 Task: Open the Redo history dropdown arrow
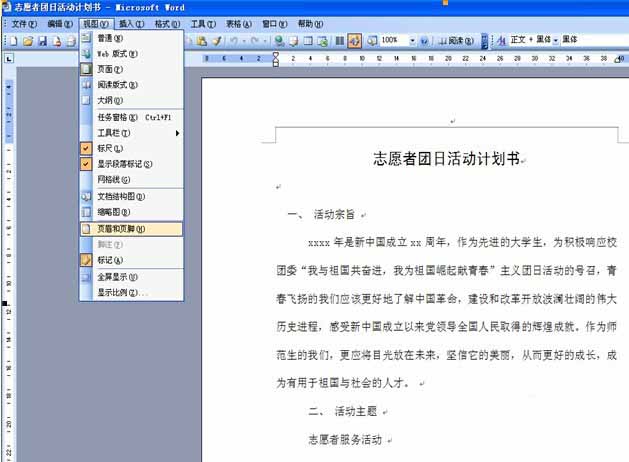265,41
